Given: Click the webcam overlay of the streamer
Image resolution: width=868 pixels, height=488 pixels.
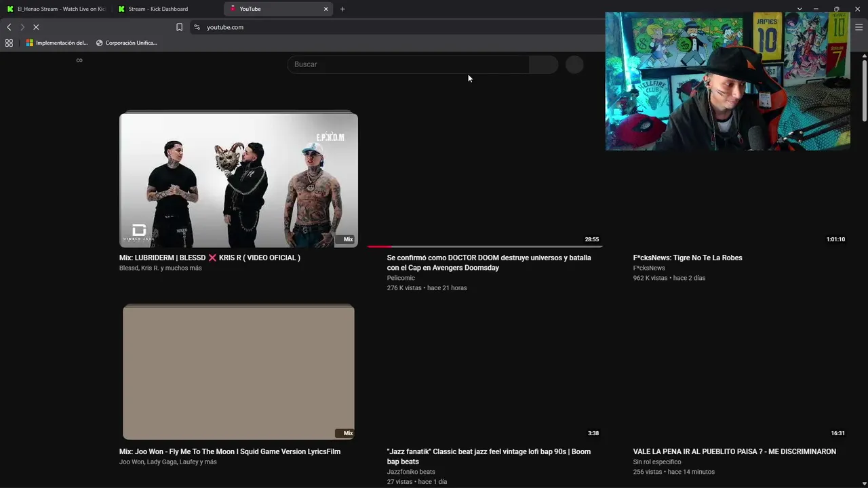Looking at the screenshot, I should pos(728,81).
